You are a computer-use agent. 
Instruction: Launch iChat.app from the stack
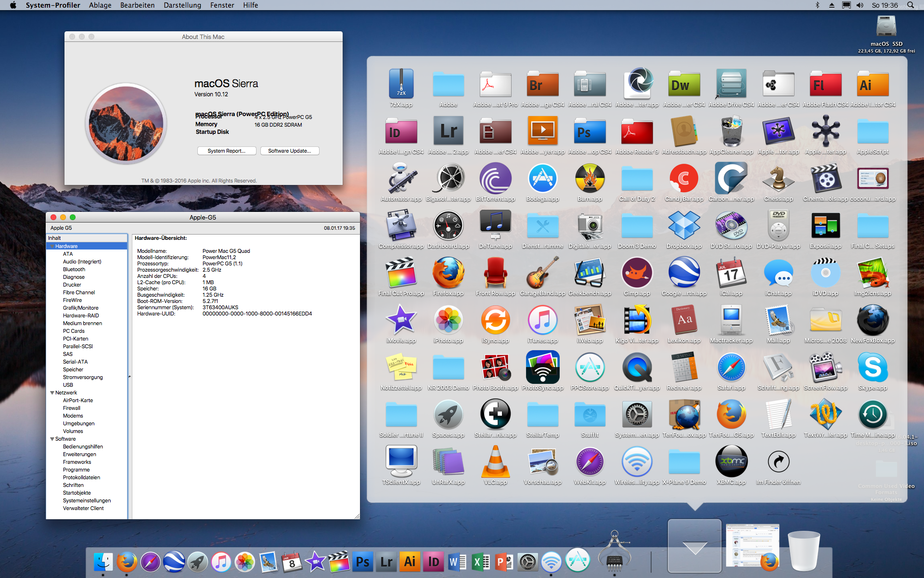pos(778,273)
